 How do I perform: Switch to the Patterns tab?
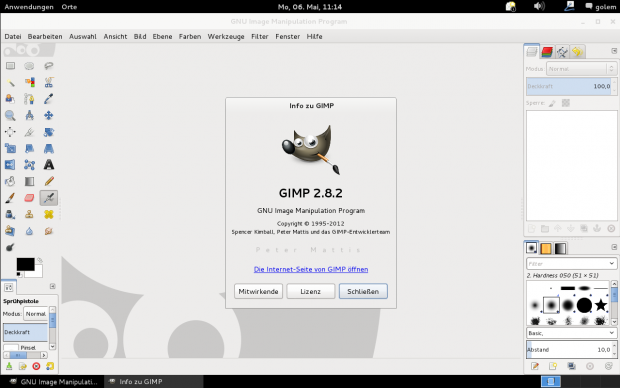[x=546, y=248]
